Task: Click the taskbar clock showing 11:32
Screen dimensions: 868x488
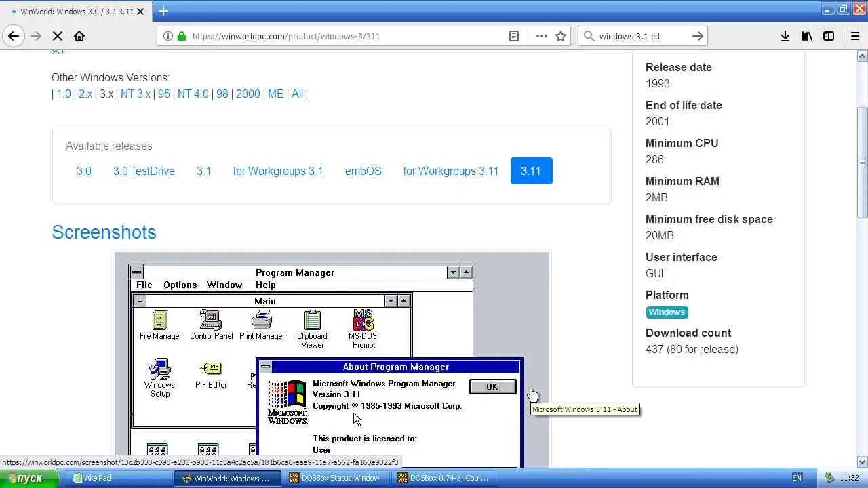Action: click(850, 478)
